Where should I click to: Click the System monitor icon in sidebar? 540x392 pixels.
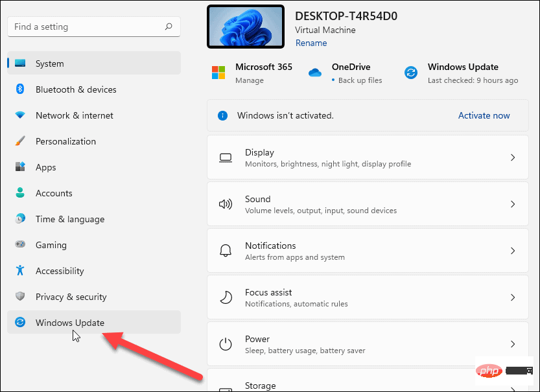20,63
